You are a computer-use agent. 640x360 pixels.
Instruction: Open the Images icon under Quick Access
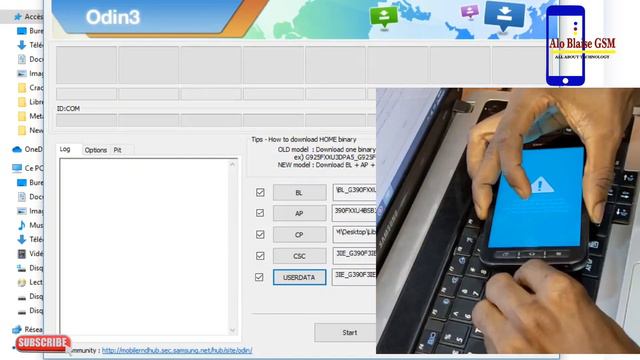point(22,73)
